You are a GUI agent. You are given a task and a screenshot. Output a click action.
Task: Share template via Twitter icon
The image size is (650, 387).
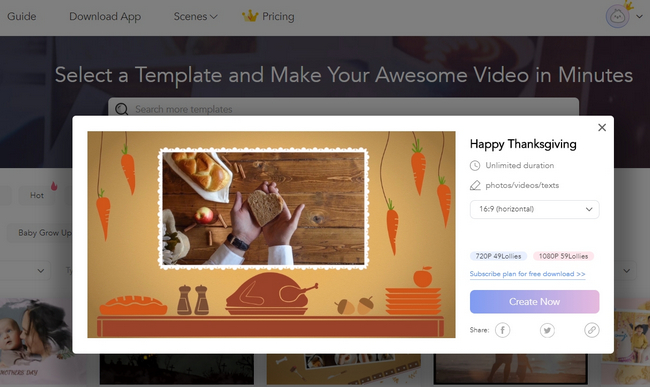click(x=547, y=330)
